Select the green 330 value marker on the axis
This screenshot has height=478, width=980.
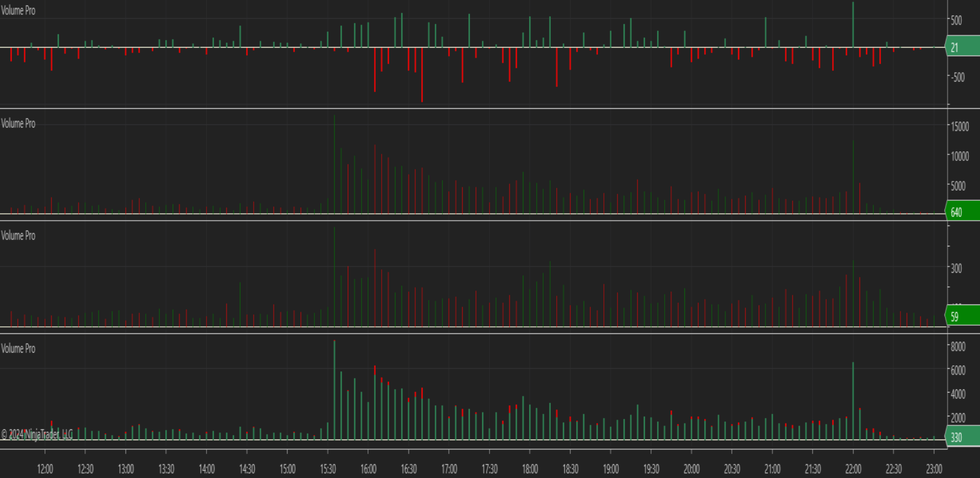pyautogui.click(x=956, y=438)
